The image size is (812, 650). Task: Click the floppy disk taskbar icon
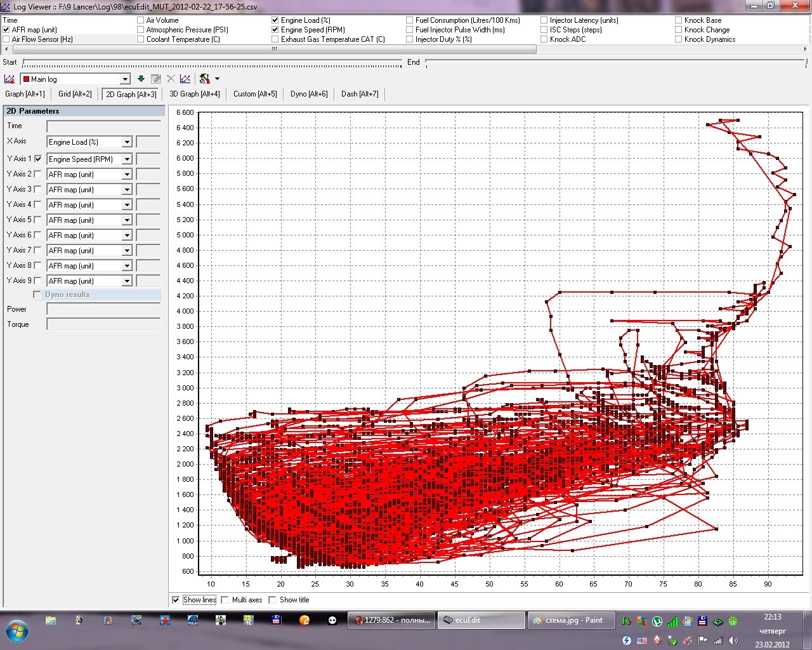pos(276,620)
